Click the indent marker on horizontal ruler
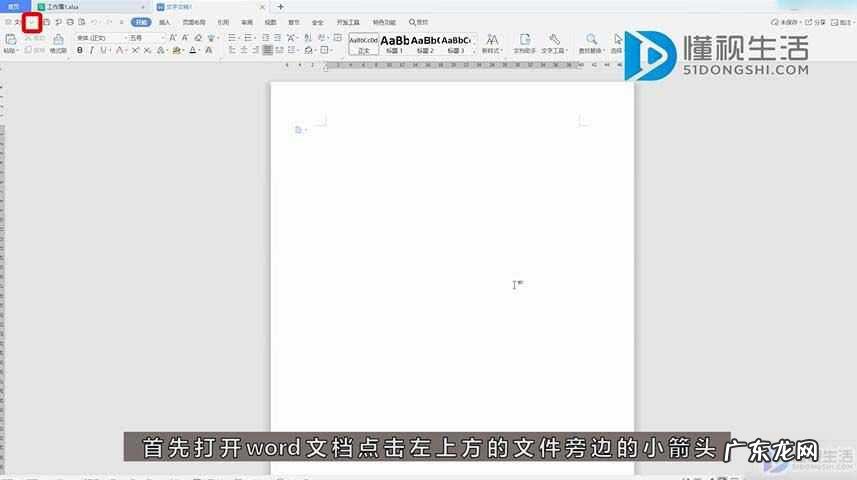857x480 pixels. 326,67
